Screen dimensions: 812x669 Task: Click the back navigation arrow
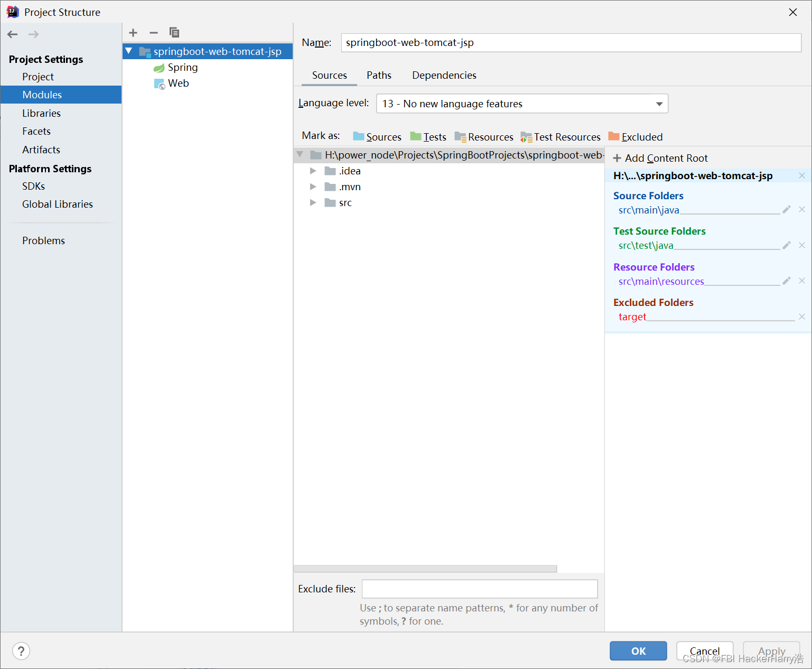click(13, 34)
